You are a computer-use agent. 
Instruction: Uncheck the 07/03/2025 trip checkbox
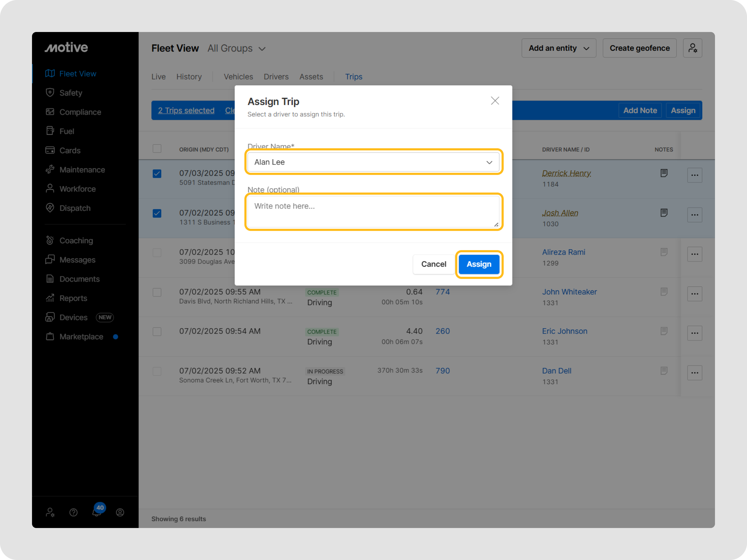[x=157, y=174]
